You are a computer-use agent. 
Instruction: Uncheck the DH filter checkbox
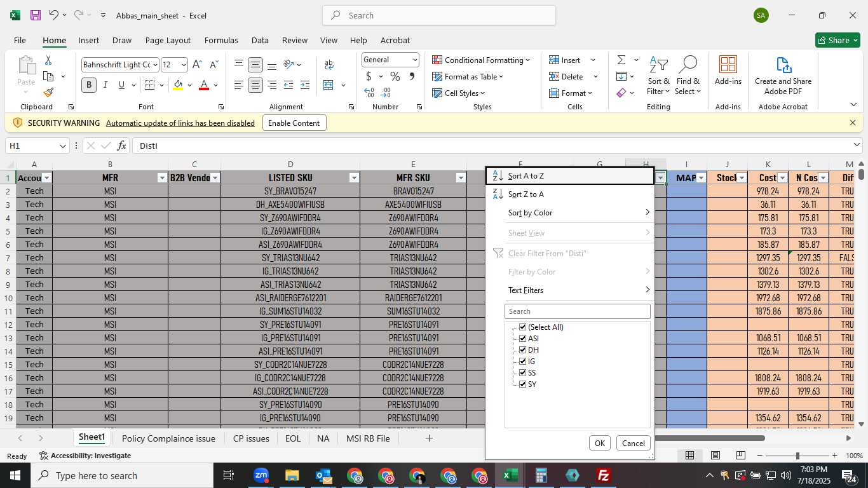523,350
